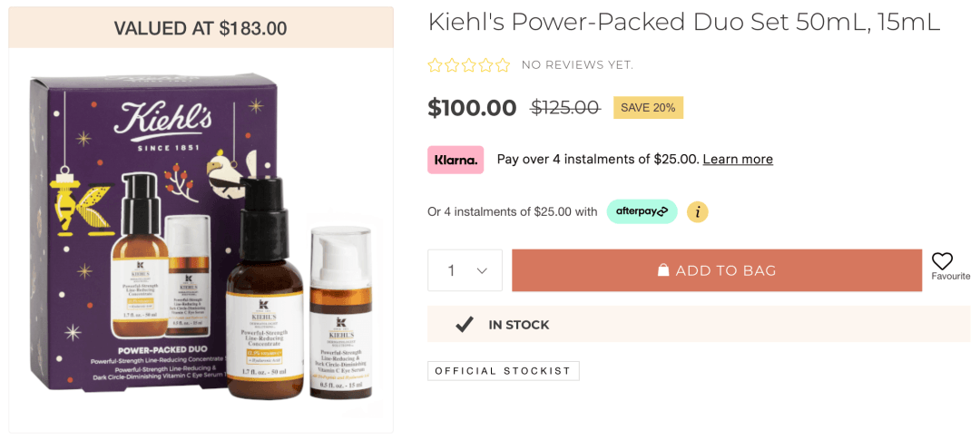Click the Favourite heart icon
The height and width of the screenshot is (440, 980).
pos(942,261)
